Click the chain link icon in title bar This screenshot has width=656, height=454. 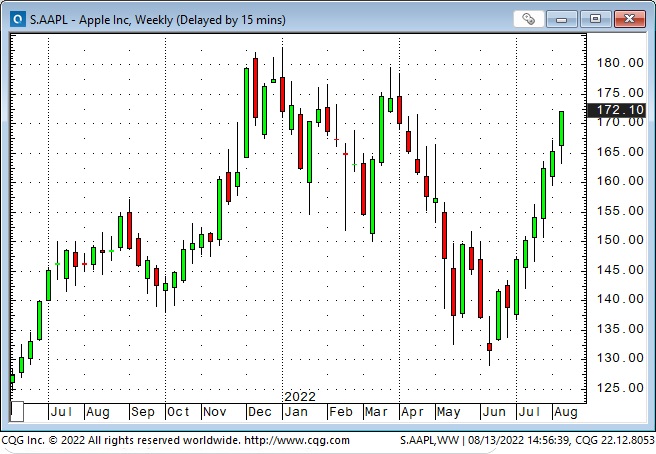529,19
